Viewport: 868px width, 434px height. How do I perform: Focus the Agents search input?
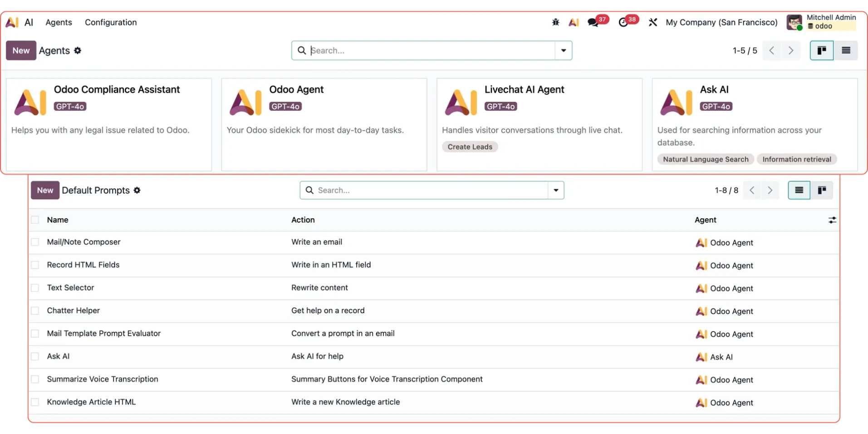coord(431,50)
